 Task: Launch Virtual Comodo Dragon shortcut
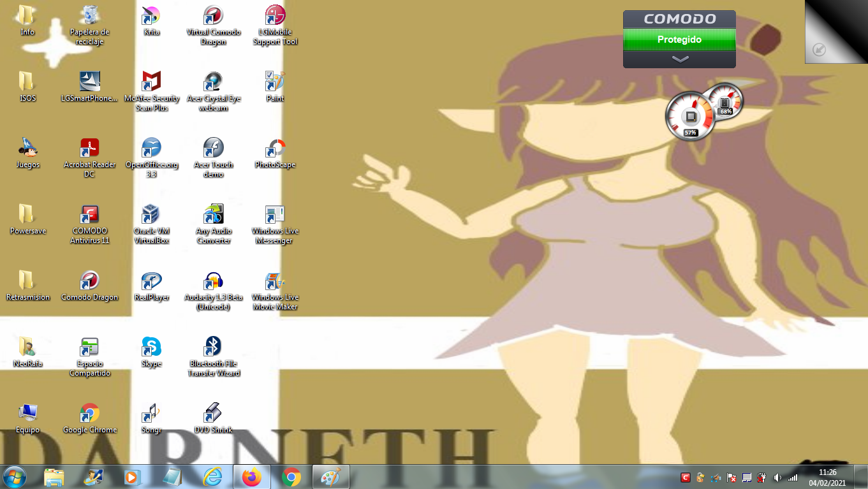coord(214,25)
